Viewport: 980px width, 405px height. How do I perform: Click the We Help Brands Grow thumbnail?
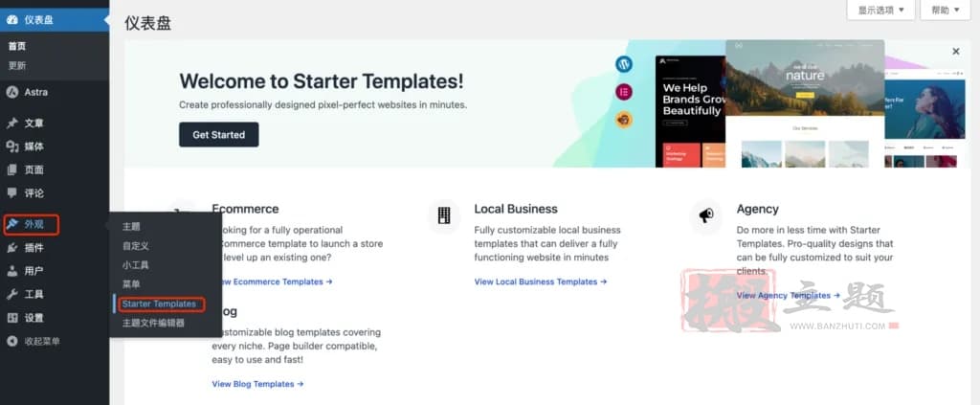pos(691,111)
